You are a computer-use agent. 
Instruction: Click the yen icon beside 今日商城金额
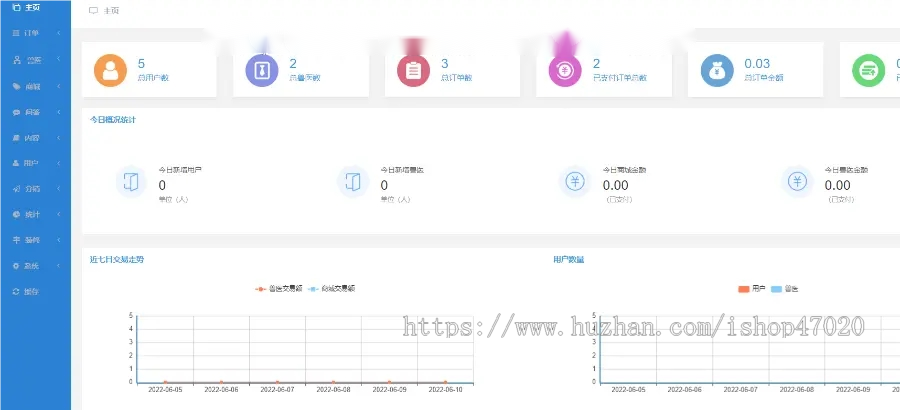click(575, 182)
